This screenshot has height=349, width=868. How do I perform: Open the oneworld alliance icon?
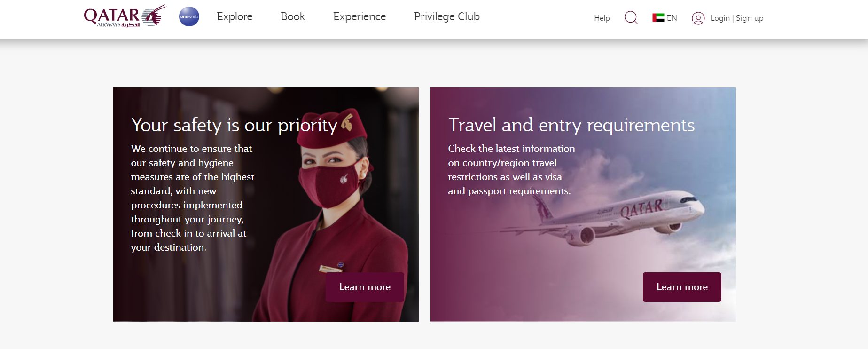coord(189,16)
